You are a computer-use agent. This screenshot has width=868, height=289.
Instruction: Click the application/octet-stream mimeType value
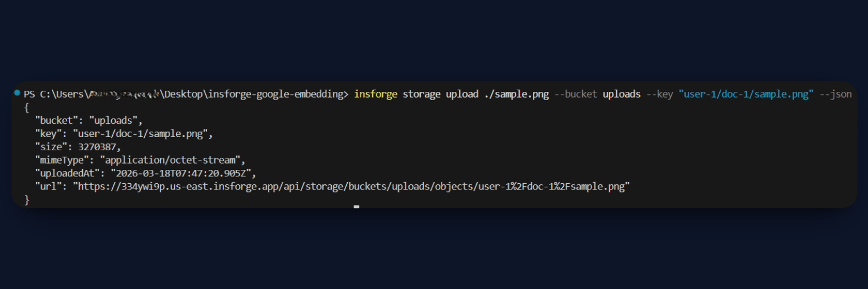[173, 160]
